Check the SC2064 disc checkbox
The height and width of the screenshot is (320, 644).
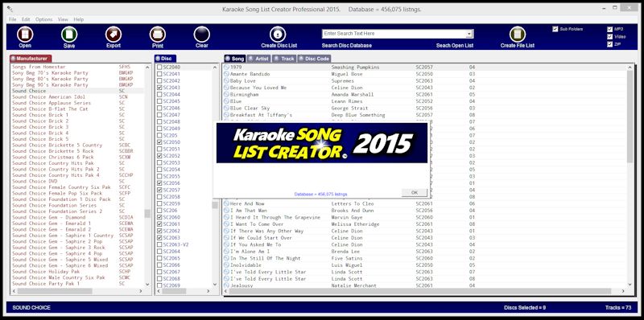(x=159, y=252)
